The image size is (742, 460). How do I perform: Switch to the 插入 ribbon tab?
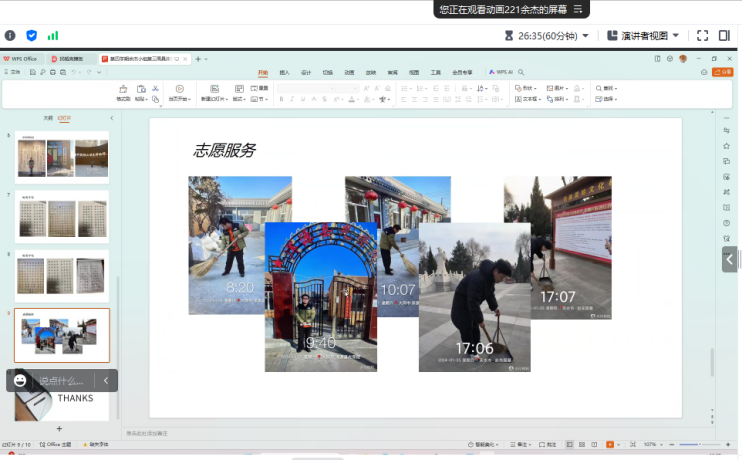(x=284, y=72)
